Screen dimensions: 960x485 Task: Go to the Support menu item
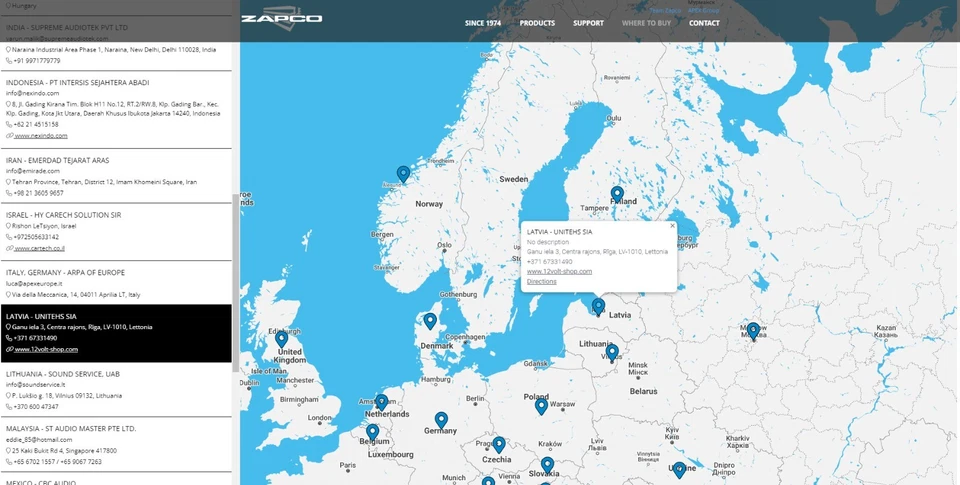click(x=588, y=23)
